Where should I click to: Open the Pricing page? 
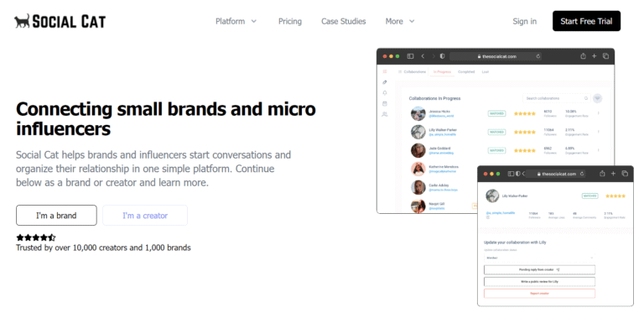[290, 21]
